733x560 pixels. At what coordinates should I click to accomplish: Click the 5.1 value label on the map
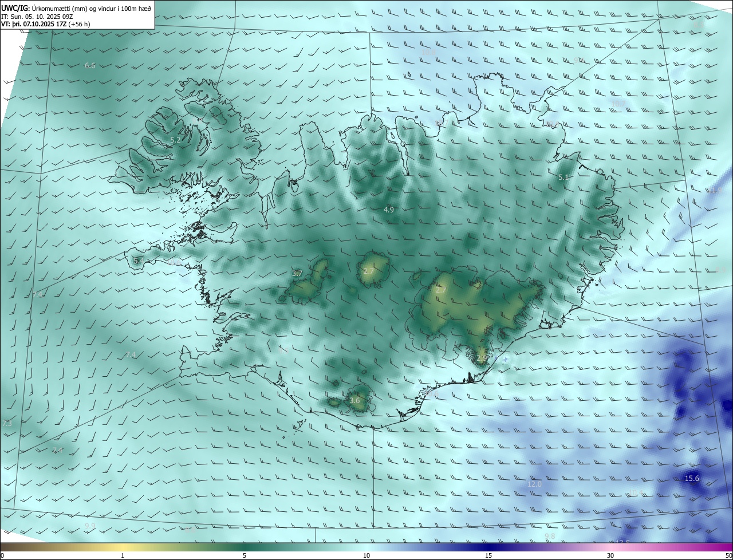(x=563, y=178)
